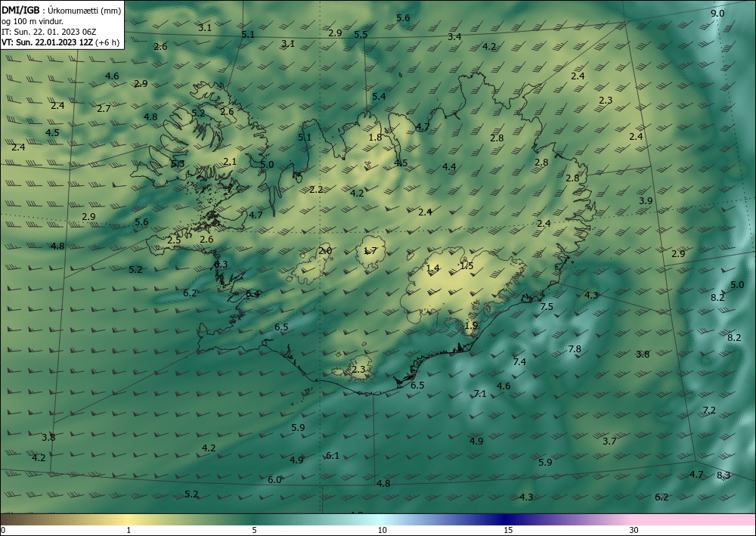The image size is (756, 536).
Task: Click the 1.8 precipitation value on the map
Action: point(375,138)
